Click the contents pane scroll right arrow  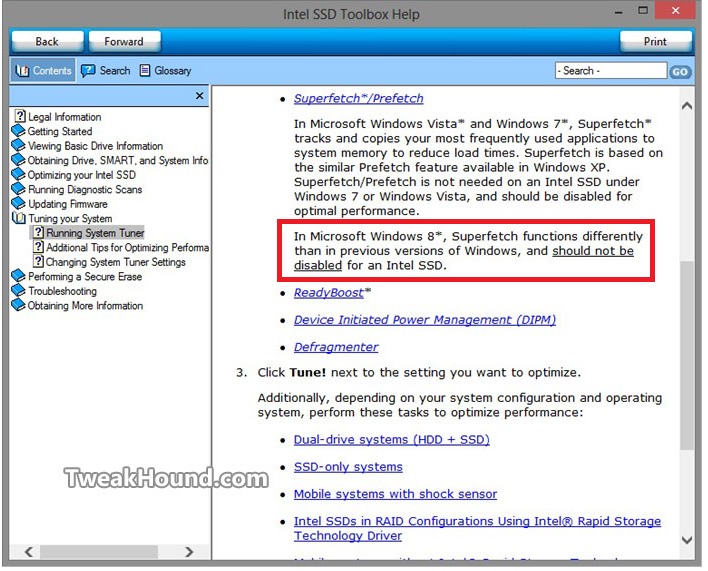click(189, 552)
